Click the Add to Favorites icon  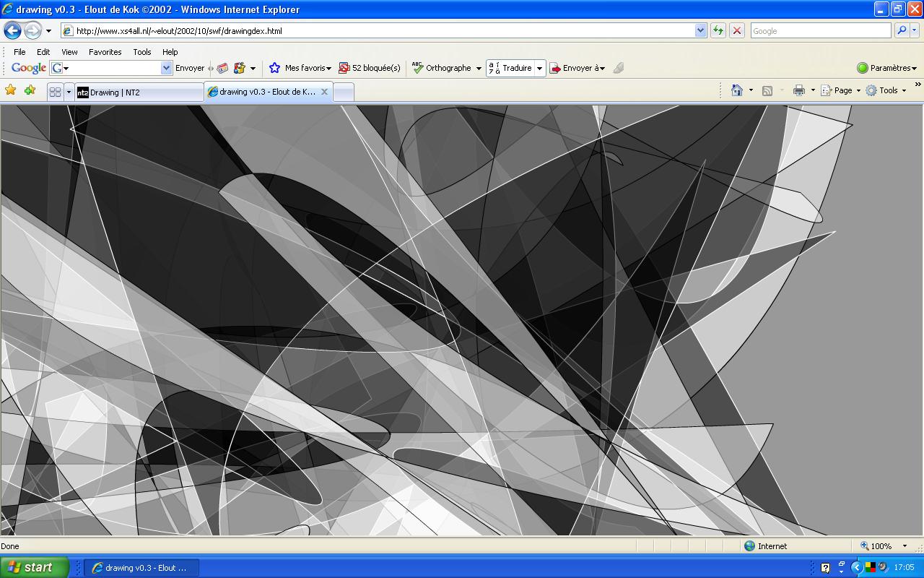pyautogui.click(x=30, y=90)
